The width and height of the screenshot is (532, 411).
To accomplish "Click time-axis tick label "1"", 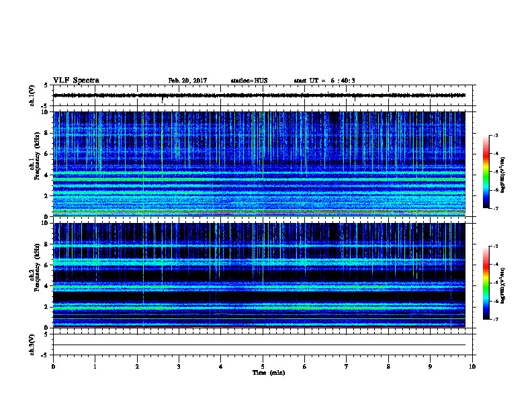I will pos(95,367).
